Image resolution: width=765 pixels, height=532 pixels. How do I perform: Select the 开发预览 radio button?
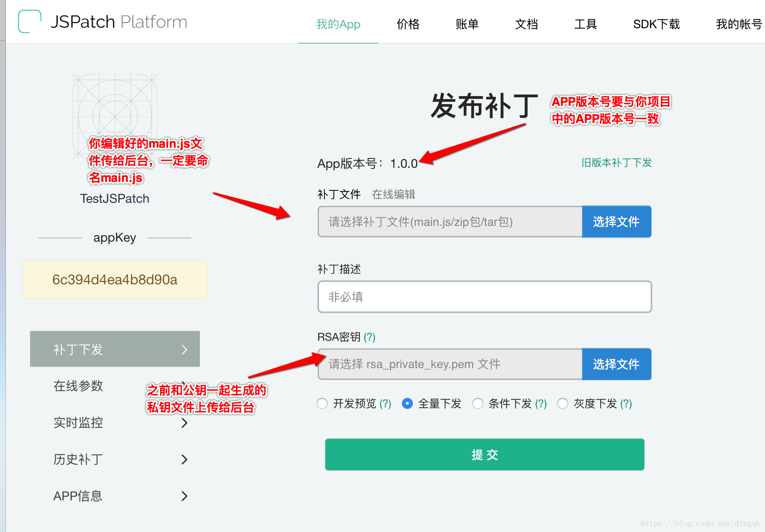(x=322, y=403)
